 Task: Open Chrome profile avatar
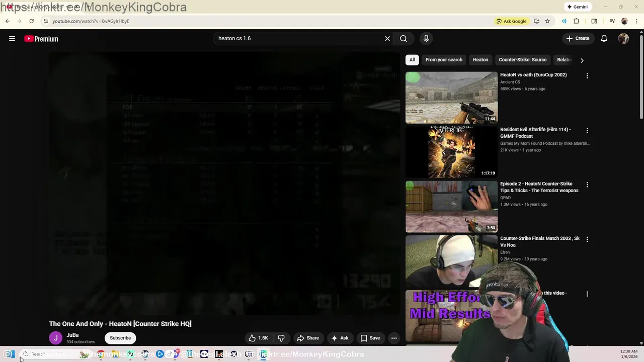[624, 21]
